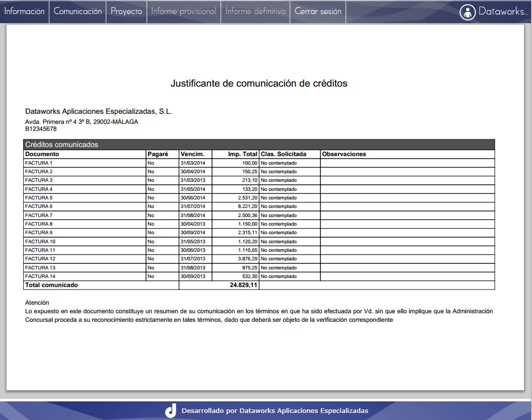Image resolution: width=532 pixels, height=420 pixels.
Task: Click the amount '100,00'
Action: click(250, 163)
